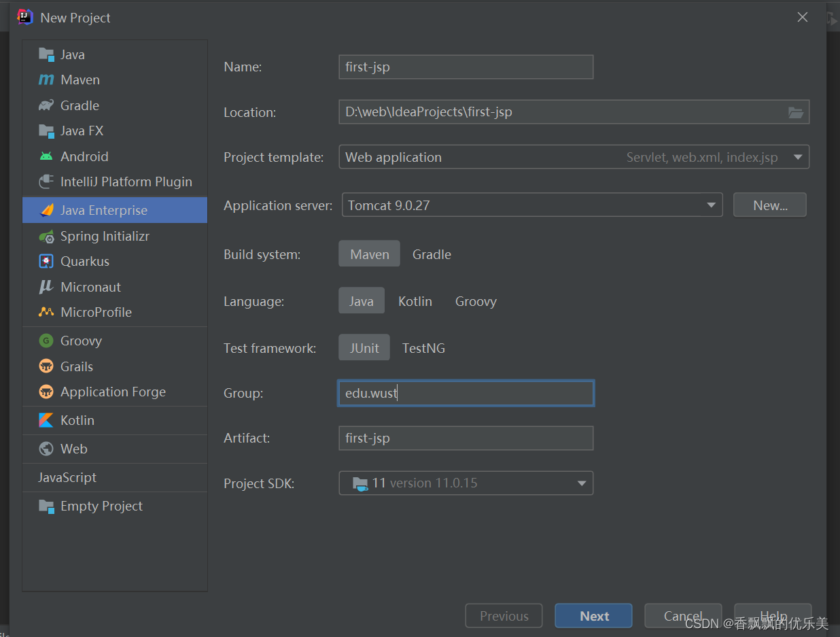
Task: Click the Maven 'm' icon
Action: (46, 80)
